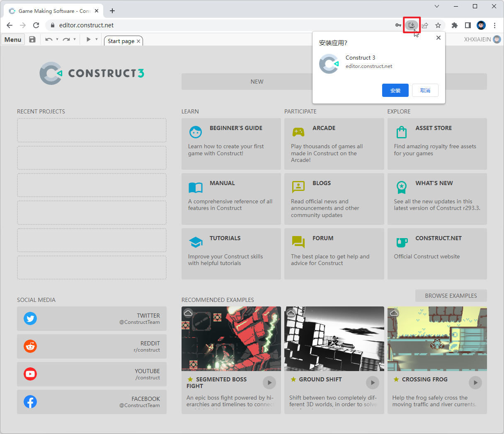Toggle the bookmark star in the address bar
504x434 pixels.
point(438,25)
